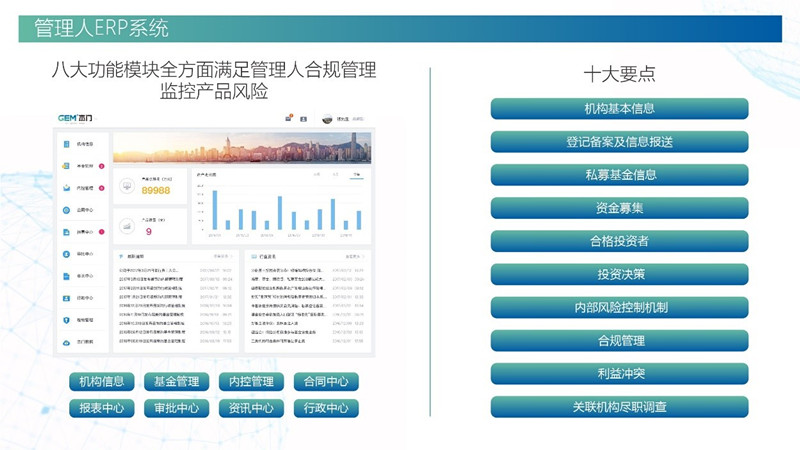Open the round user avatar in header
The image size is (800, 450).
[x=328, y=119]
